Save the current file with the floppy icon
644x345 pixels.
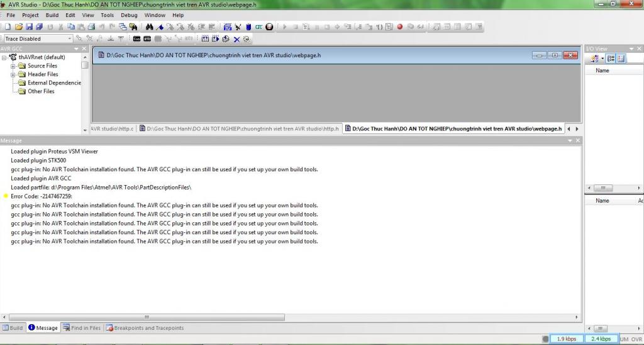click(x=29, y=26)
